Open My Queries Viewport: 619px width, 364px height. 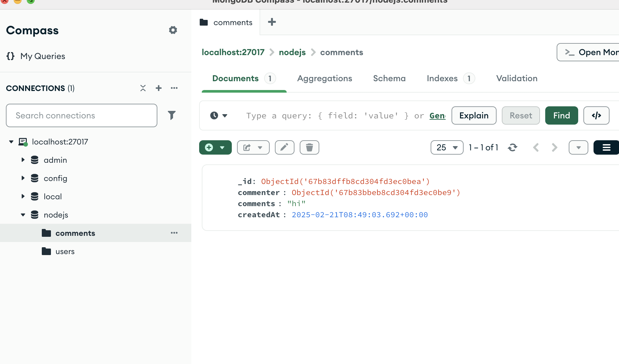(x=36, y=56)
